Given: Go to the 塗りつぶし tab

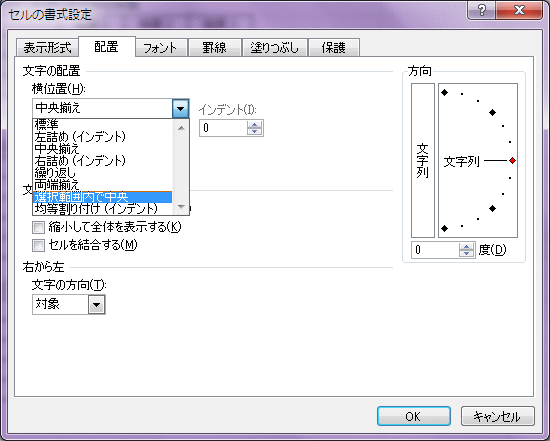Looking at the screenshot, I should pyautogui.click(x=274, y=47).
